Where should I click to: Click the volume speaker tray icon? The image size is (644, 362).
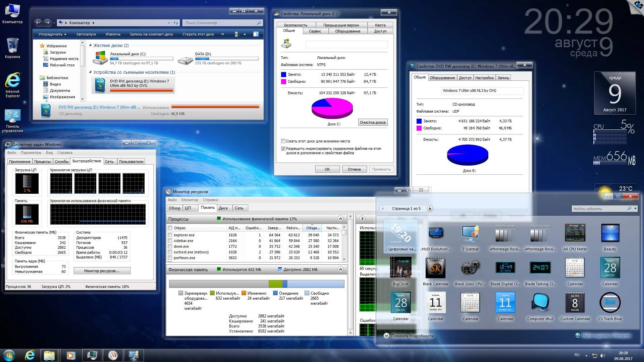point(602,355)
